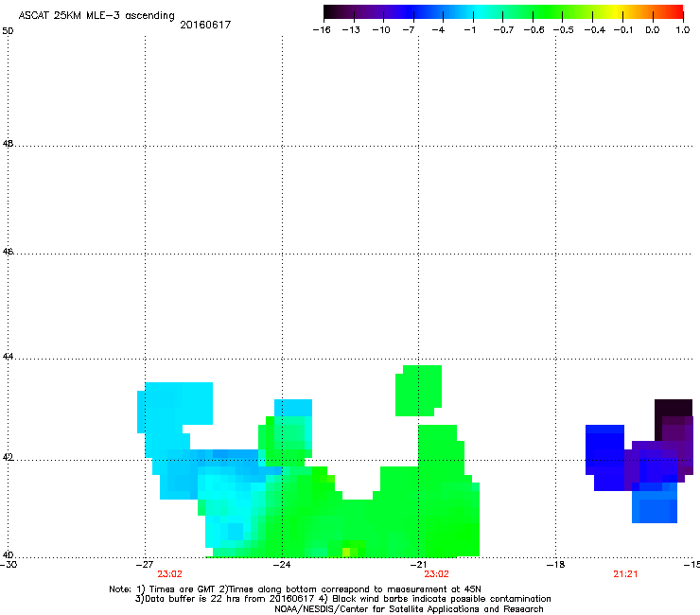Click the red time stamp 23:02 below -27
The image size is (700, 615).
point(169,574)
